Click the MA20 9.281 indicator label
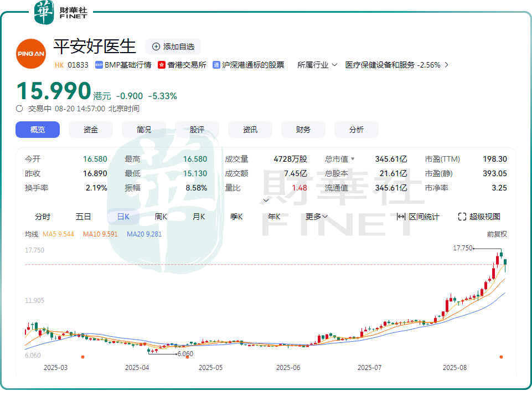Screen dimensions: 532x401 (144, 234)
